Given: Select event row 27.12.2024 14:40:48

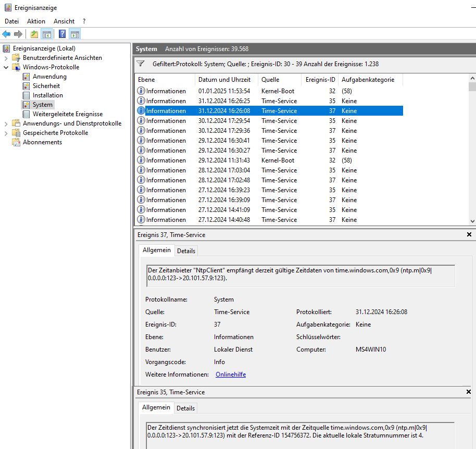Looking at the screenshot, I should point(270,219).
